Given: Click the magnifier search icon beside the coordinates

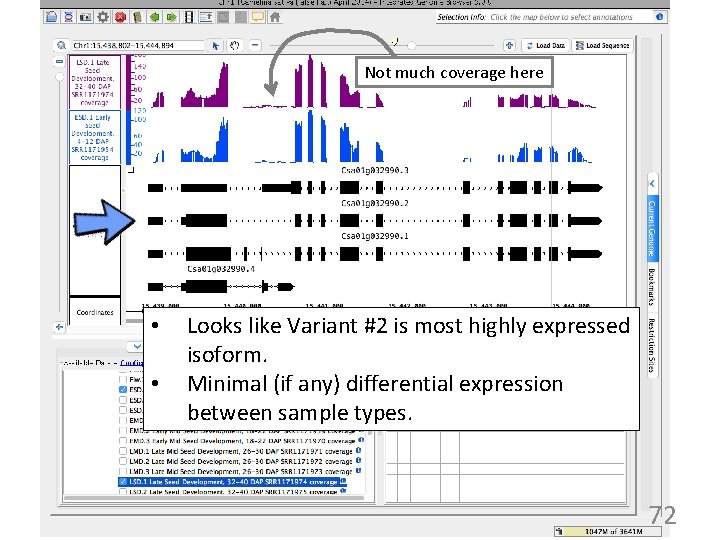Looking at the screenshot, I should [x=61, y=45].
